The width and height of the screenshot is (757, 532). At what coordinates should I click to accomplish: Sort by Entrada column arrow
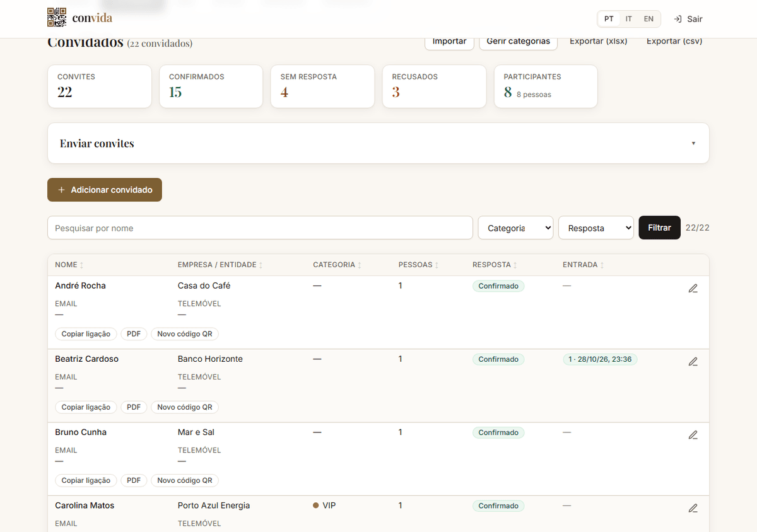point(602,265)
